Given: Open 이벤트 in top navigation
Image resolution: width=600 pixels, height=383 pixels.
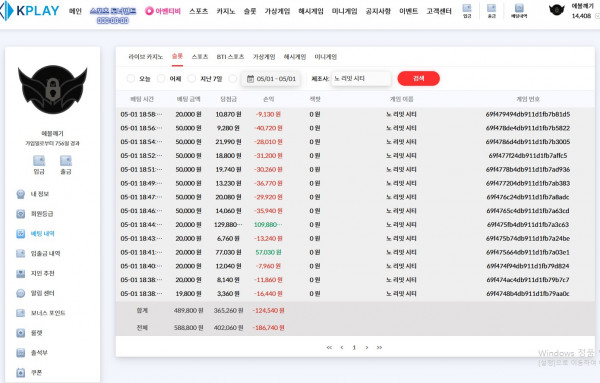Looking at the screenshot, I should point(408,11).
